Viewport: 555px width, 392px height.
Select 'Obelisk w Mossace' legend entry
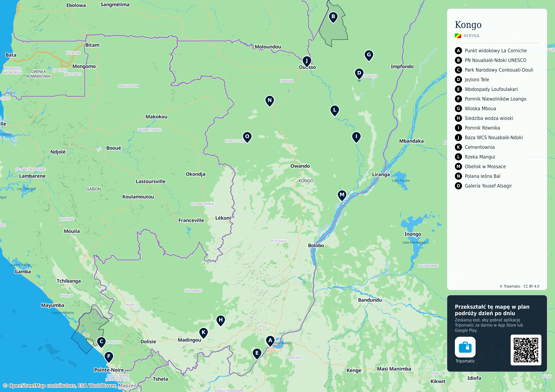(x=485, y=166)
